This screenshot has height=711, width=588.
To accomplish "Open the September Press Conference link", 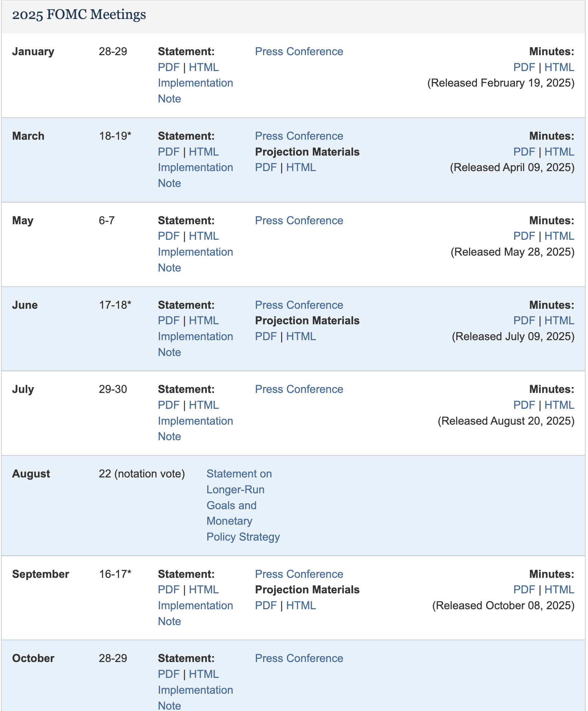I will point(299,574).
